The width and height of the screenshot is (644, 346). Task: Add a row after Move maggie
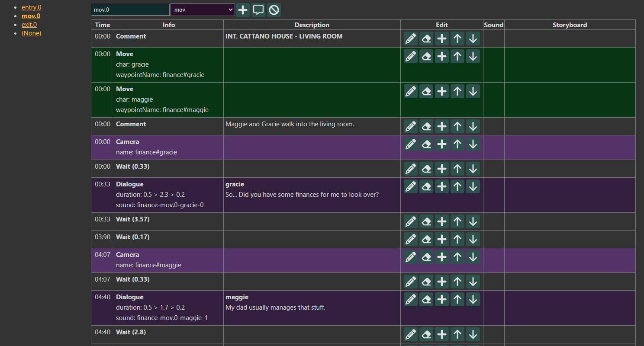(x=441, y=91)
